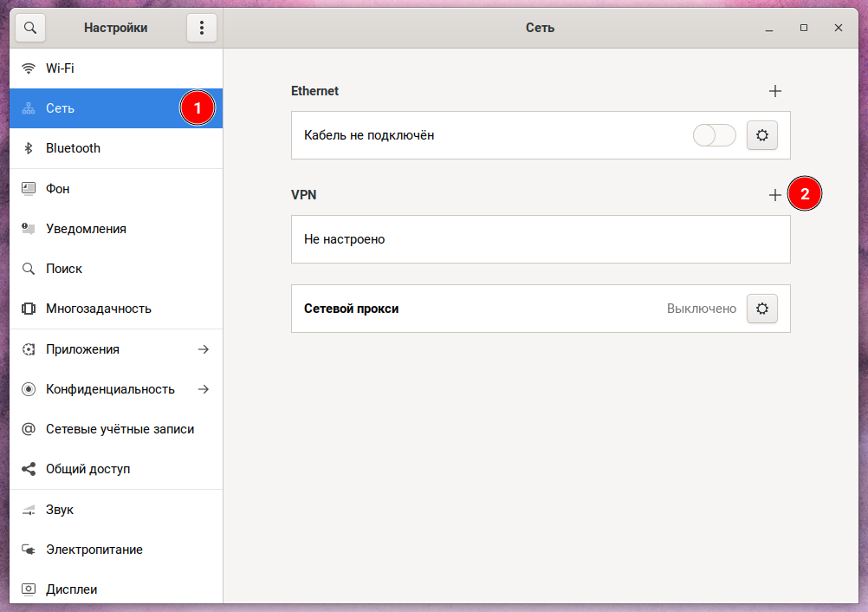This screenshot has width=868, height=612.
Task: Open Сетевые учётные записи panel
Action: (x=120, y=429)
